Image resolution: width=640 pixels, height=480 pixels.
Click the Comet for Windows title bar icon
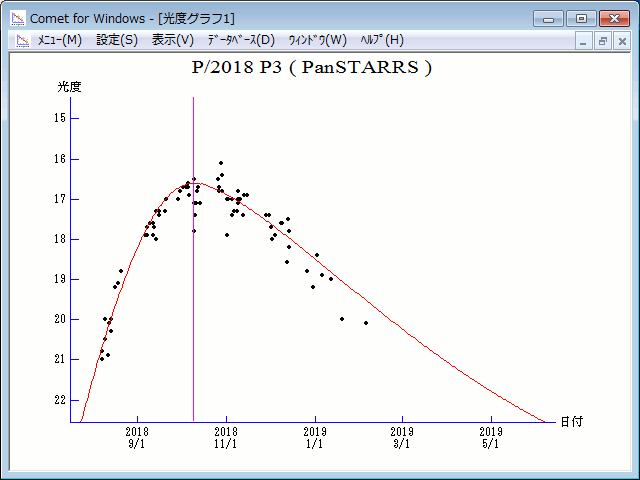pos(17,18)
